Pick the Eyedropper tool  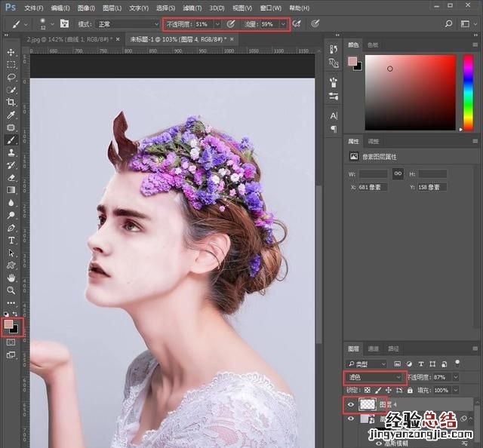point(11,115)
